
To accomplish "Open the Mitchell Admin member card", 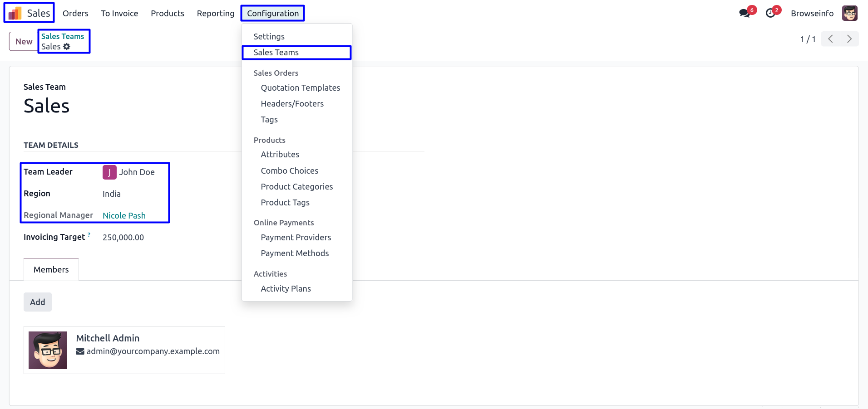I will coord(124,350).
